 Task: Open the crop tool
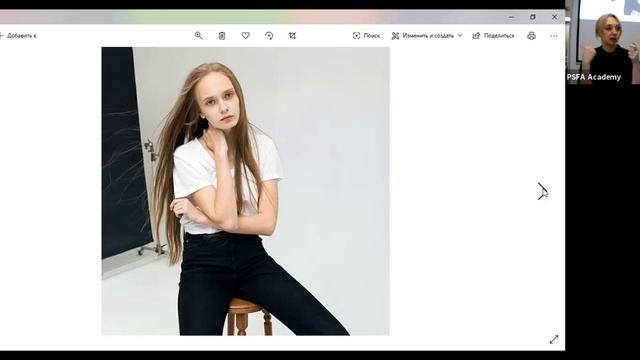pos(292,36)
